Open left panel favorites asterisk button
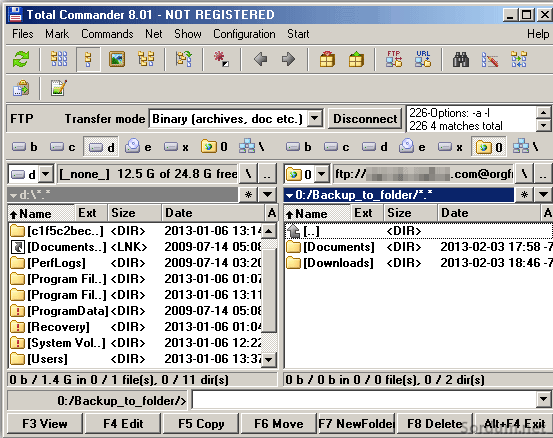Image resolution: width=553 pixels, height=438 pixels. (x=248, y=195)
